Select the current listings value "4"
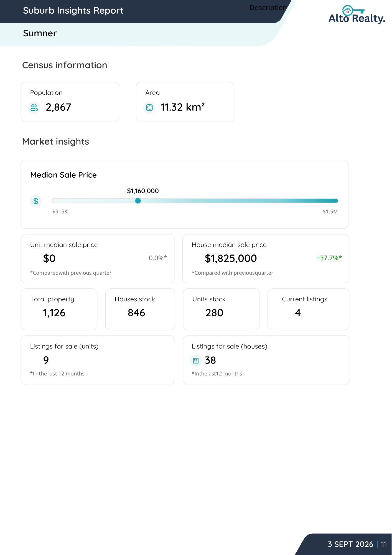The height and width of the screenshot is (555, 392). point(298,313)
